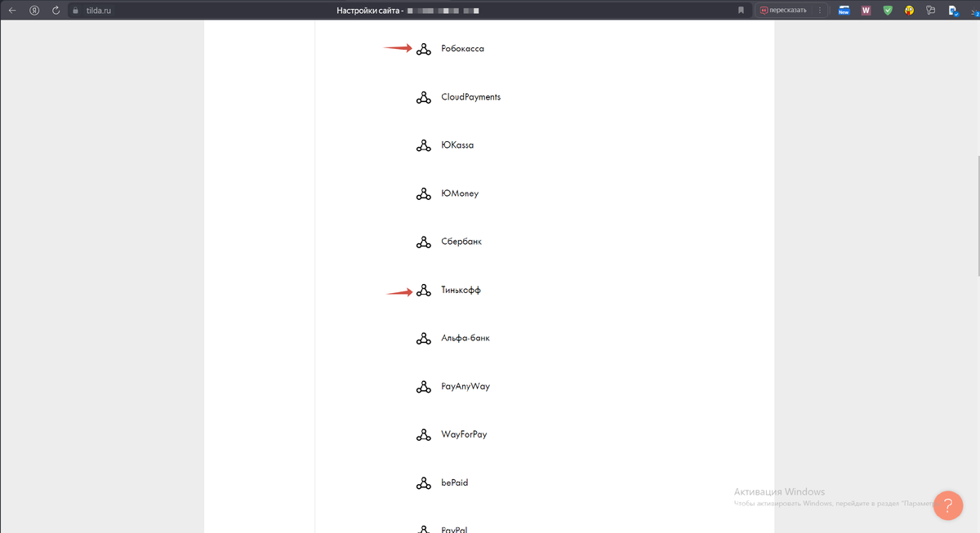Click the icon next to PayAnyWay

[423, 386]
